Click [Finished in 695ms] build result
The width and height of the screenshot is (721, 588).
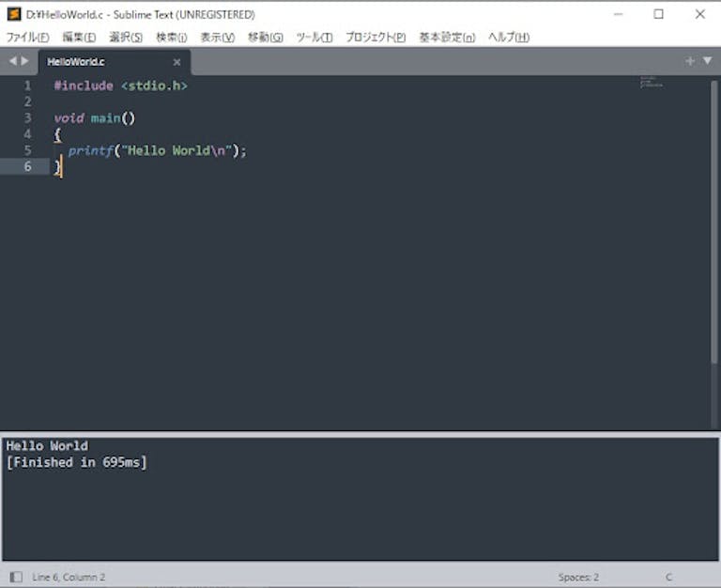76,462
